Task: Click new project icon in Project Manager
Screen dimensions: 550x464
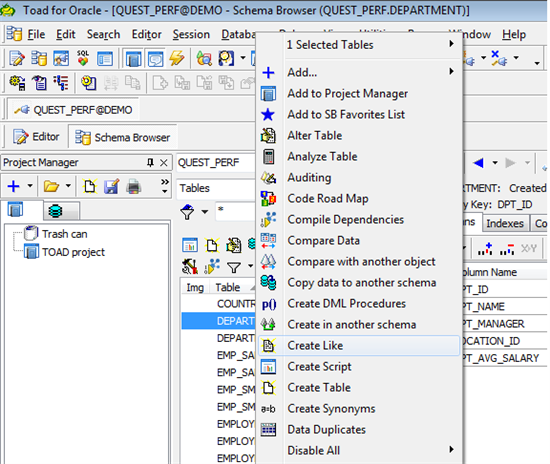Action: pos(89,187)
